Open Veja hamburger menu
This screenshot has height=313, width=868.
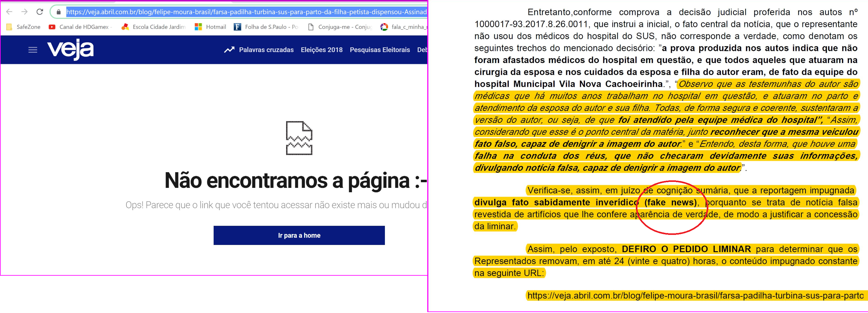pos(33,50)
